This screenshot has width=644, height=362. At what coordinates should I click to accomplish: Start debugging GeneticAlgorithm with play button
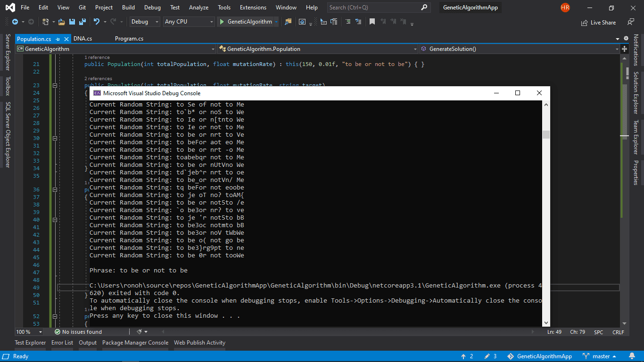[222, 22]
